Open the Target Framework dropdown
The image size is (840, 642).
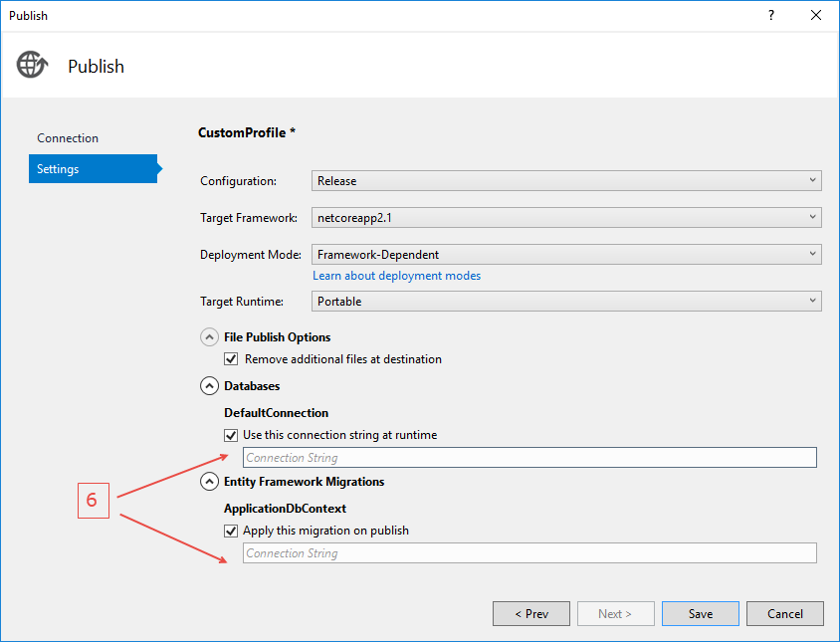coord(566,217)
